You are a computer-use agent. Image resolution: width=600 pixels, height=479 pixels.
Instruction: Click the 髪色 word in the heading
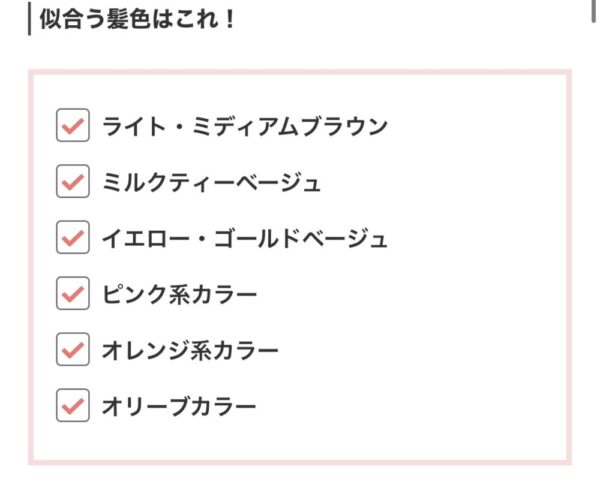[x=128, y=19]
